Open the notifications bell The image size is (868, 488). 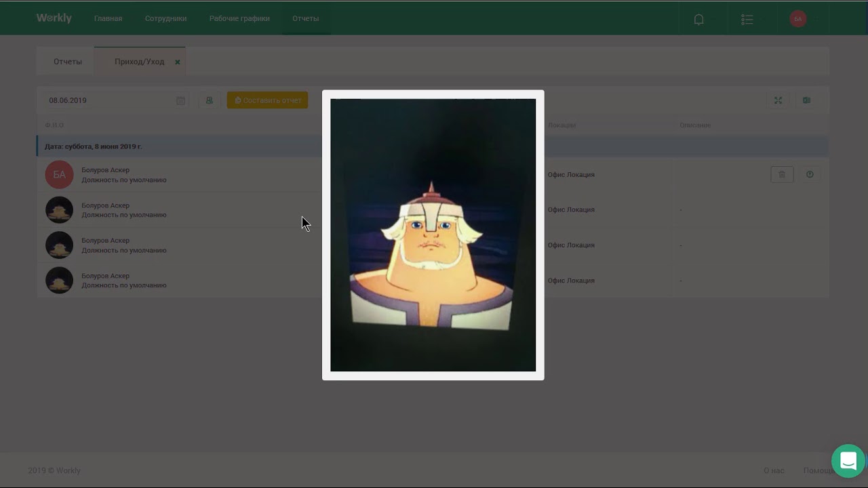(x=698, y=19)
